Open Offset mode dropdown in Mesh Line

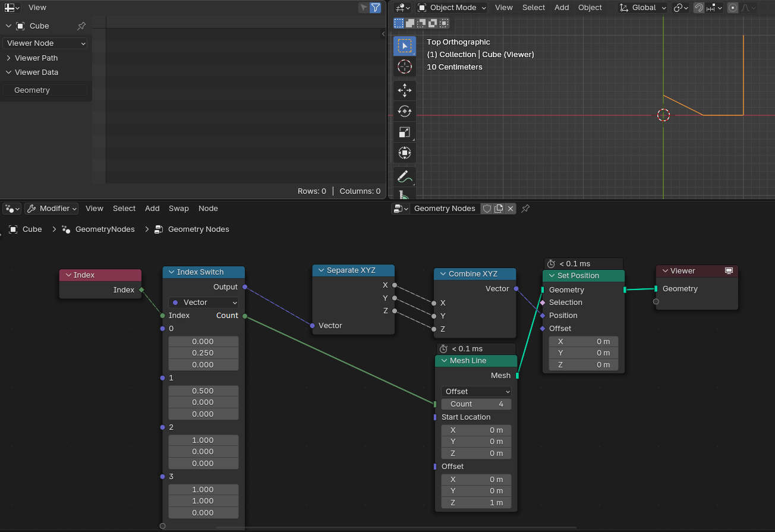pos(476,392)
